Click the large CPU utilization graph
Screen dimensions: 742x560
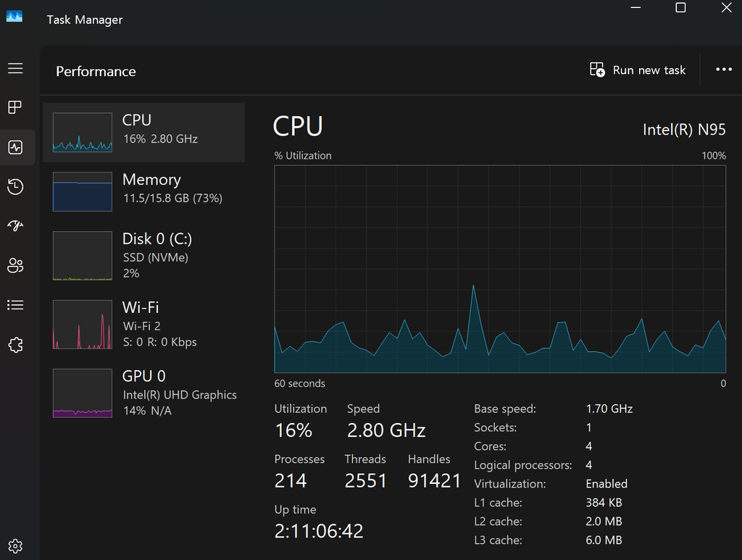[500, 269]
